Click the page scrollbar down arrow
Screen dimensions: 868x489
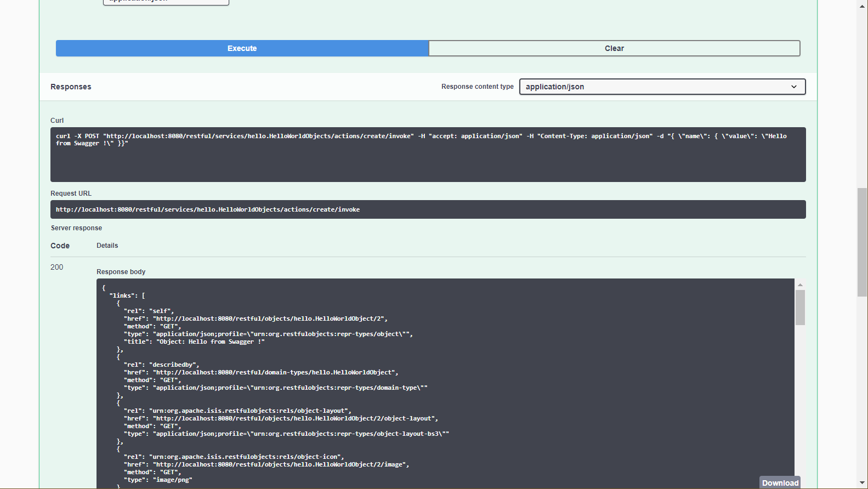862,483
